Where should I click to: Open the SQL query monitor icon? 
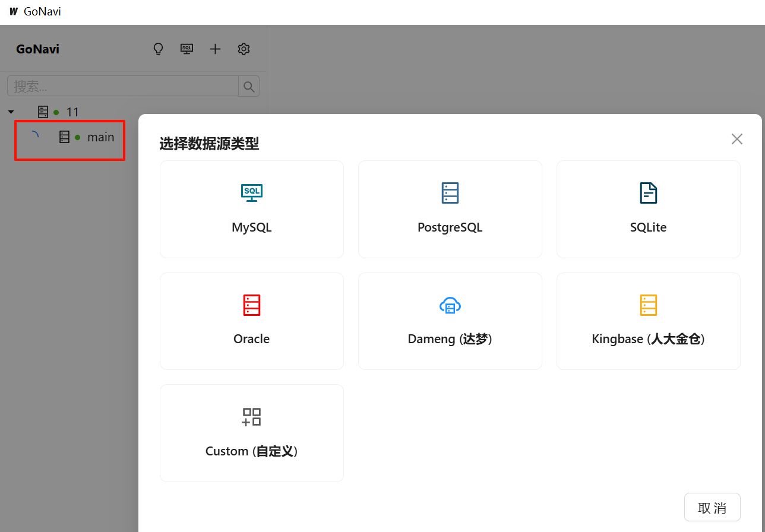[186, 49]
